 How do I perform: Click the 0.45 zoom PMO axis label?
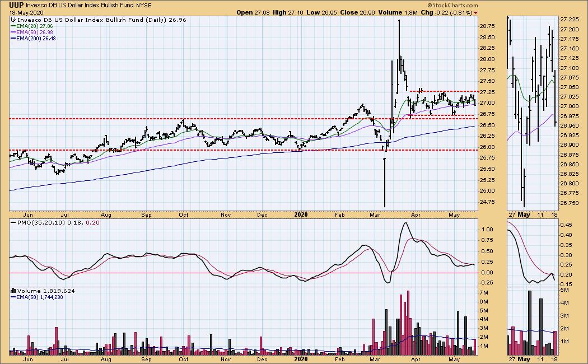(566, 225)
